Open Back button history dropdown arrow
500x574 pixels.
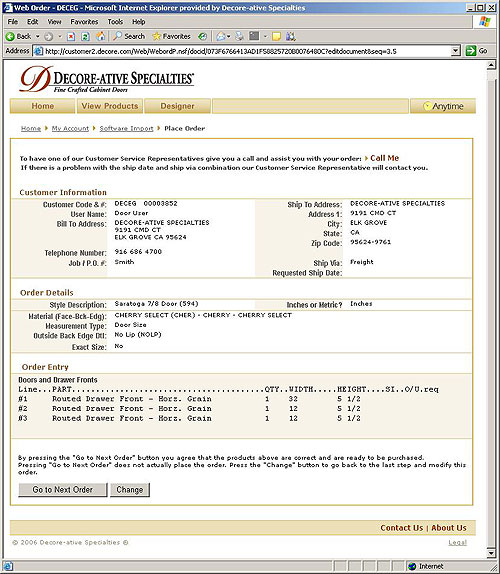coord(37,36)
